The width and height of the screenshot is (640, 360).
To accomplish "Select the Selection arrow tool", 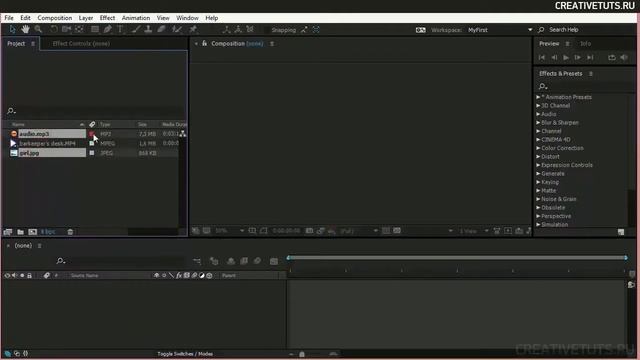I will coord(12,29).
